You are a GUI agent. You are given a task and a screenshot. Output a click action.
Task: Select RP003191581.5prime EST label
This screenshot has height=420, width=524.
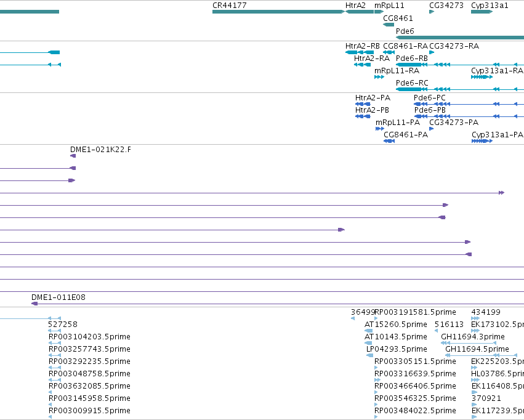pos(416,312)
